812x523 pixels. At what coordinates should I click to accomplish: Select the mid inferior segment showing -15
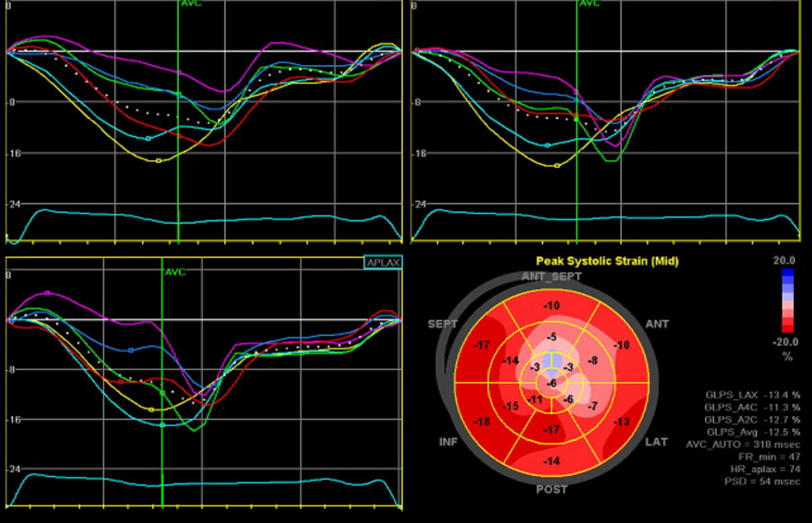tap(511, 406)
